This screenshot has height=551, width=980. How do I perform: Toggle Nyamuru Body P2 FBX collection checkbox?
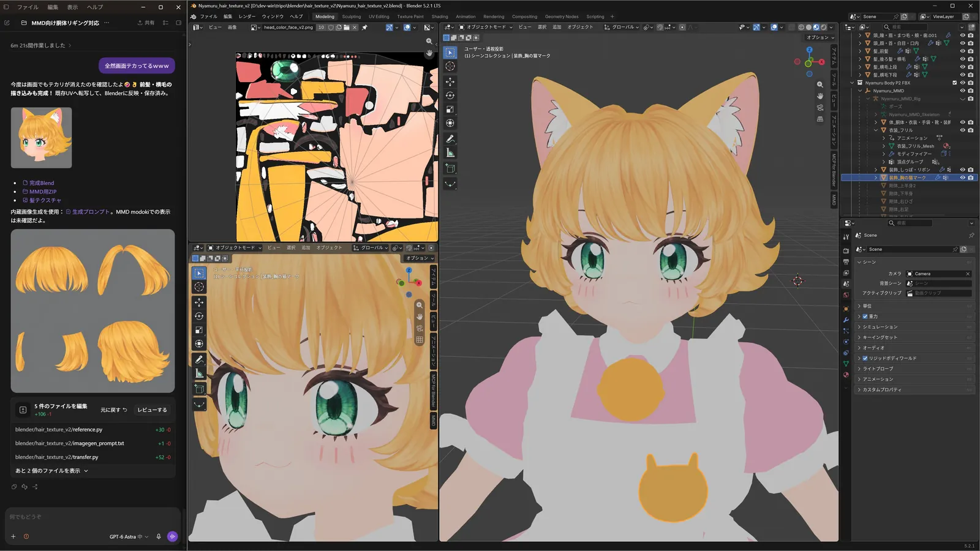click(x=954, y=83)
